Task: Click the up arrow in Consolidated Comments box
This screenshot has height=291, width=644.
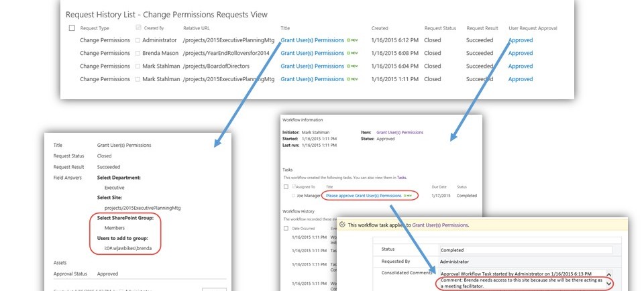Action: [x=608, y=275]
